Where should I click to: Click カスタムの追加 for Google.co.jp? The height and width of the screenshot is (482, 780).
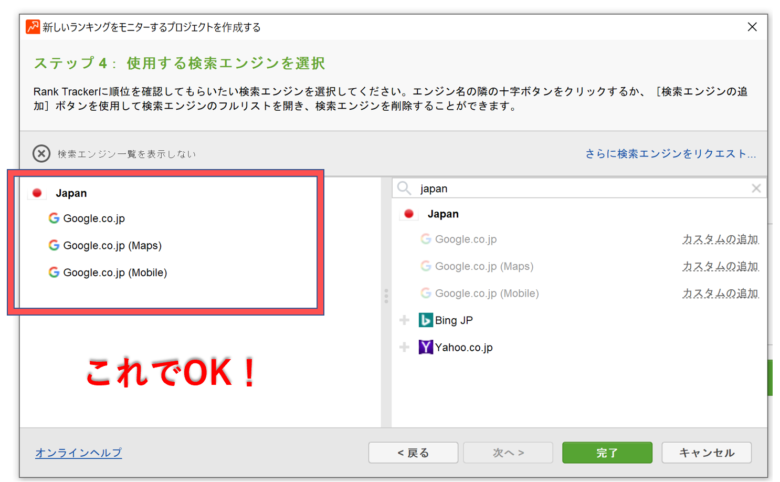tap(720, 239)
